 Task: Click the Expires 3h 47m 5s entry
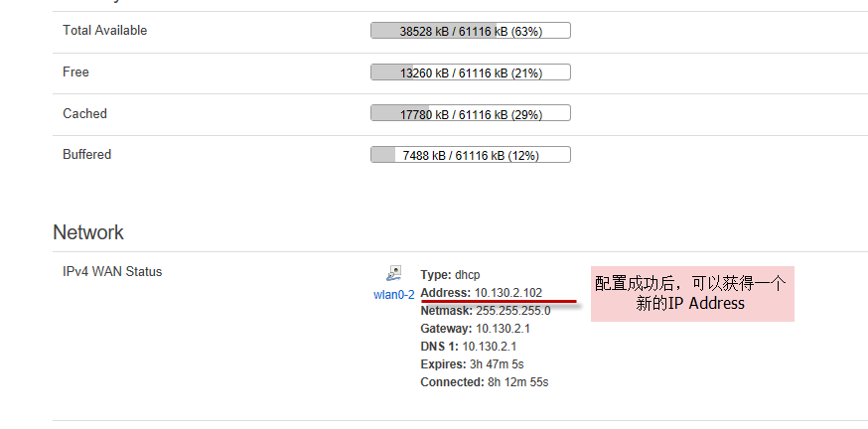pos(472,364)
